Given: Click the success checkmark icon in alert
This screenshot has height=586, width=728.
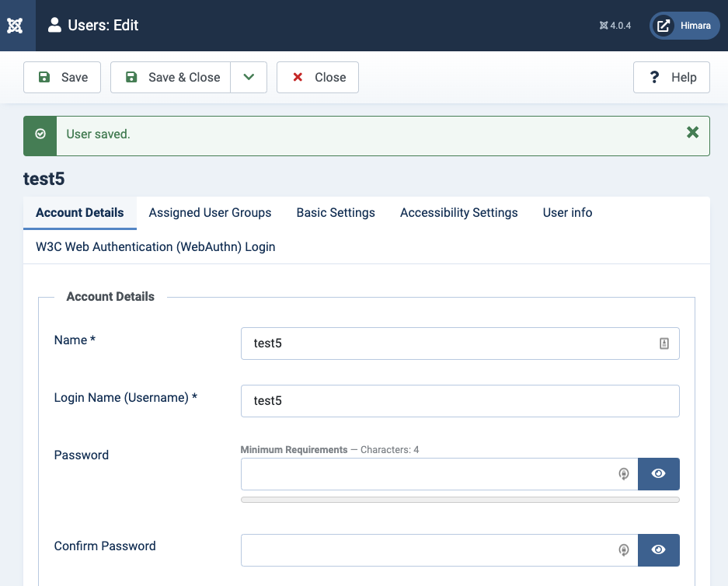Looking at the screenshot, I should tap(40, 134).
